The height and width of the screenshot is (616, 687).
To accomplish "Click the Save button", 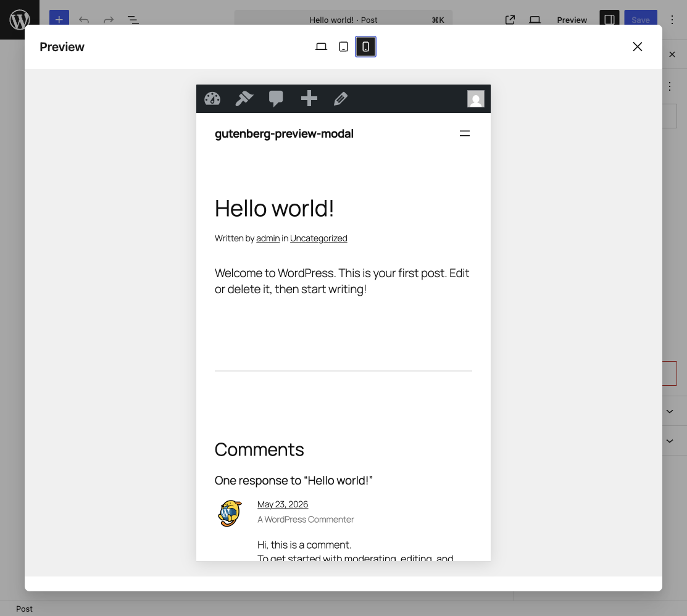I will pos(641,20).
